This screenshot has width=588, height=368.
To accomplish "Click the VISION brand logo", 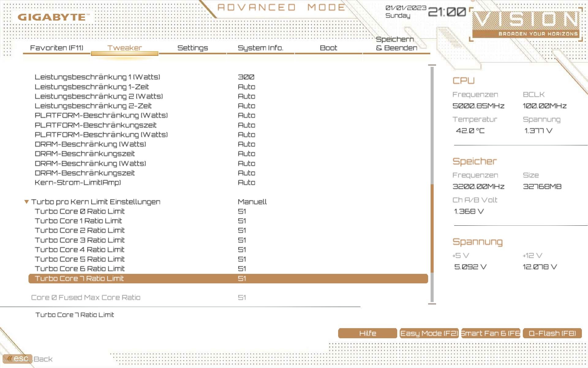I will [x=526, y=24].
